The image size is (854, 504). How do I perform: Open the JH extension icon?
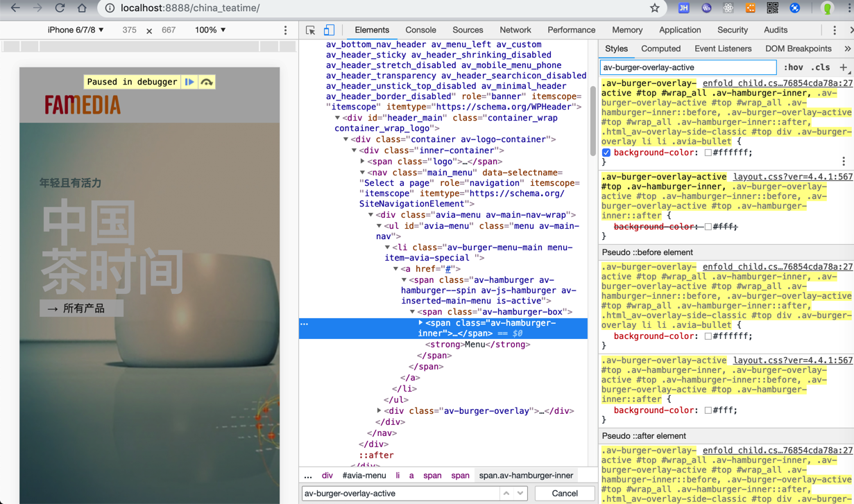[683, 8]
